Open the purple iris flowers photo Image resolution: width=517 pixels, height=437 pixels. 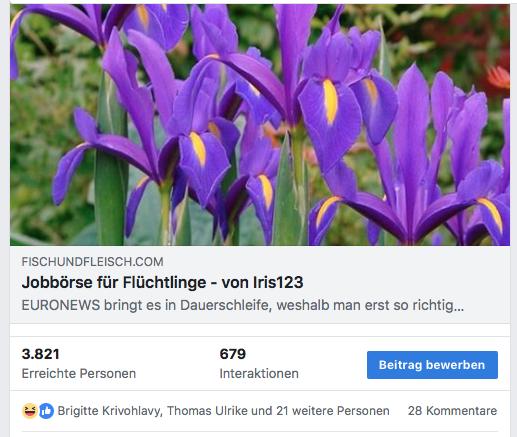pyautogui.click(x=260, y=125)
